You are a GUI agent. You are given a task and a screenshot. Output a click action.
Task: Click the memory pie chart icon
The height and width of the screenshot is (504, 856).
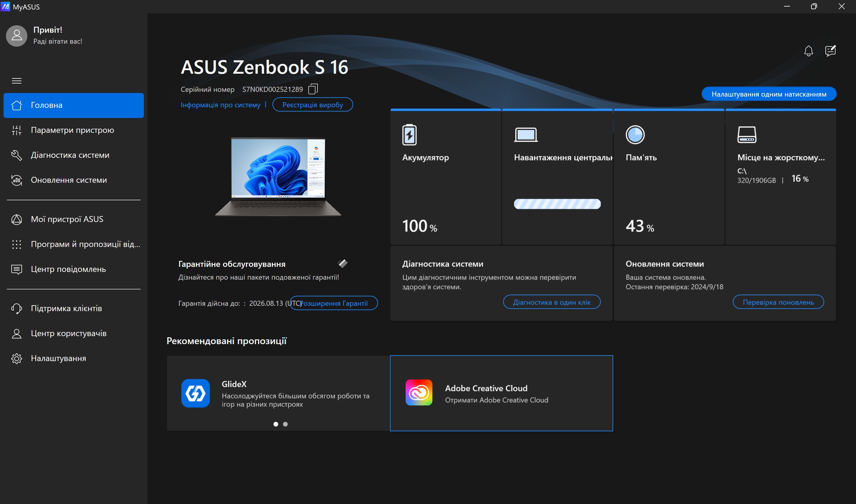point(635,135)
